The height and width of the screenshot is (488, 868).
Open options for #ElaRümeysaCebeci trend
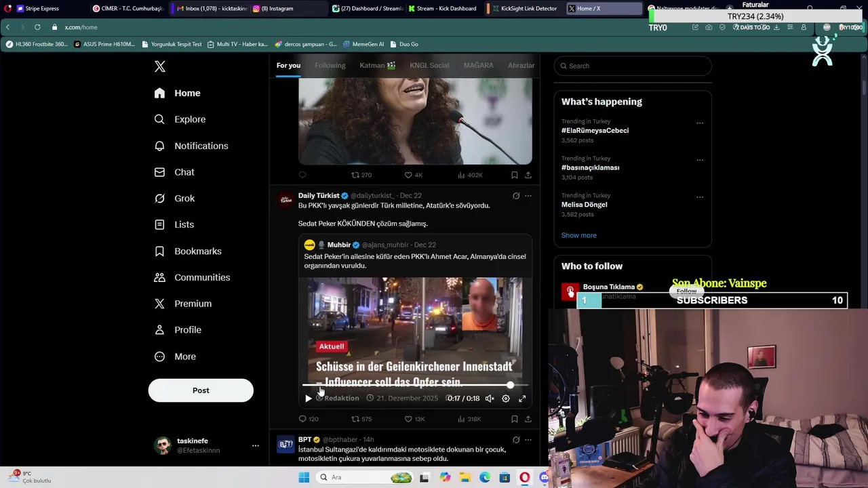(x=700, y=123)
